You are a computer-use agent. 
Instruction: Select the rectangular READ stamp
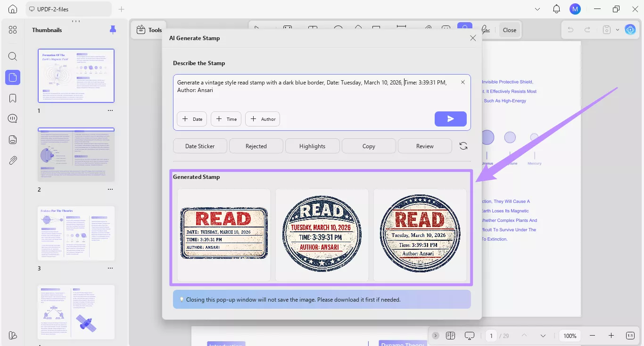point(224,235)
